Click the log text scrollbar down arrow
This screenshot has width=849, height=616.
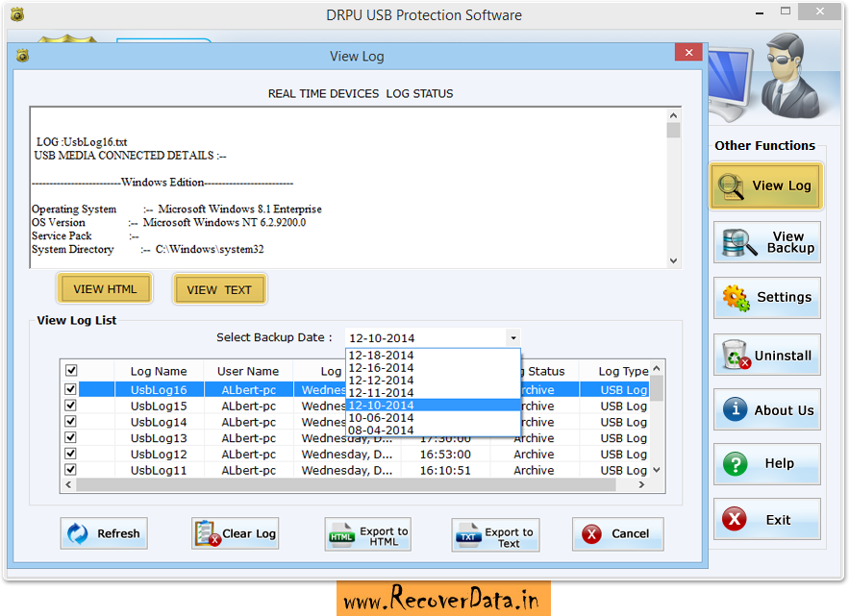click(x=673, y=260)
